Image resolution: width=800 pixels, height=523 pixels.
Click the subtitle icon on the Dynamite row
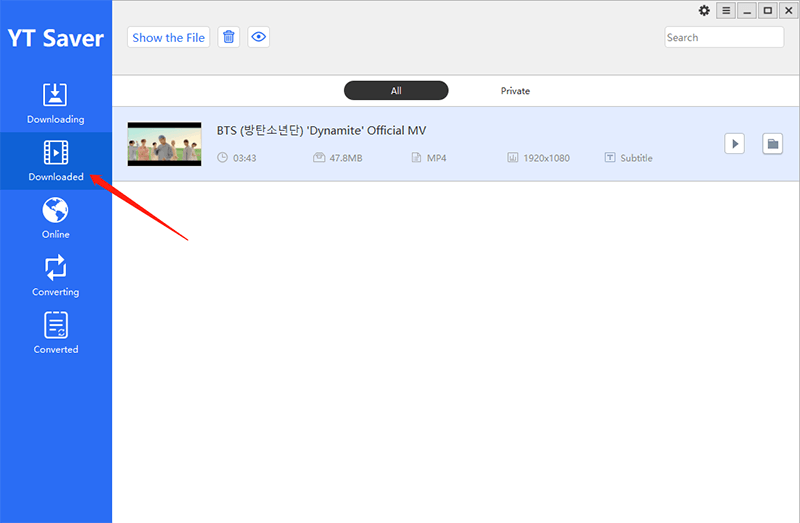click(x=610, y=158)
